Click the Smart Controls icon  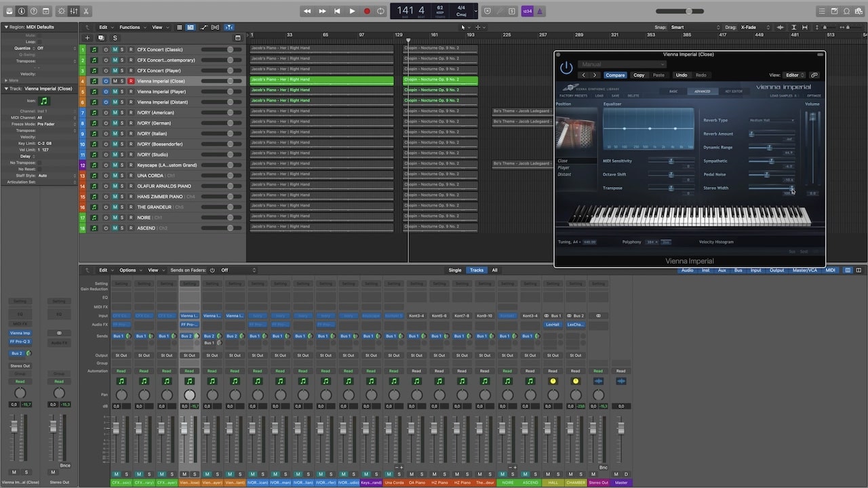[x=61, y=11]
